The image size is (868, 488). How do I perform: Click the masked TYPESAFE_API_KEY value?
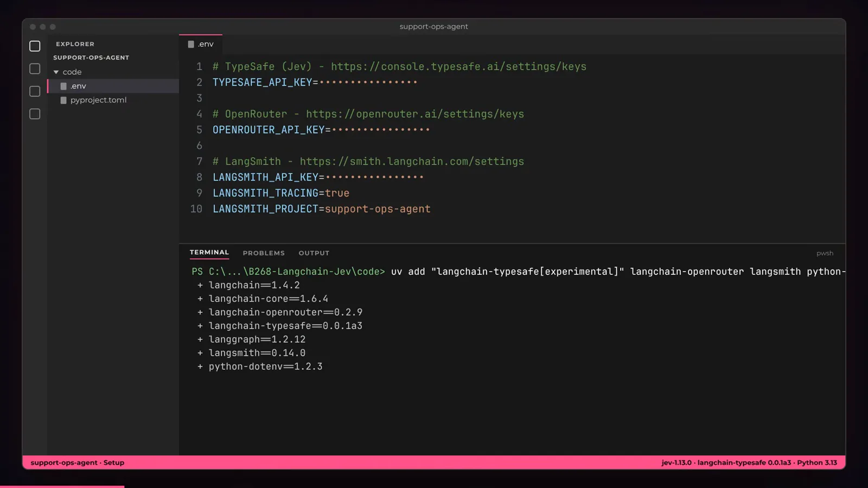(368, 82)
